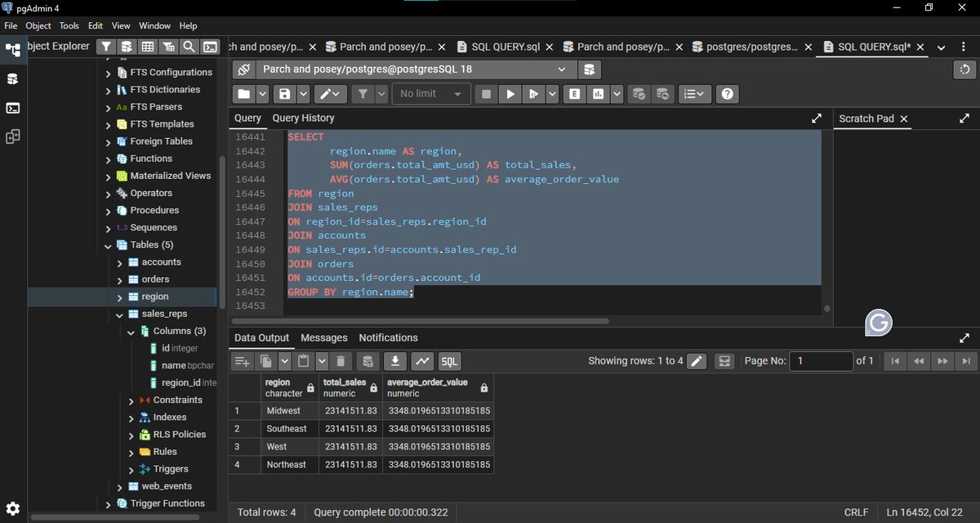
Task: Click the Rollback transaction icon
Action: [662, 94]
